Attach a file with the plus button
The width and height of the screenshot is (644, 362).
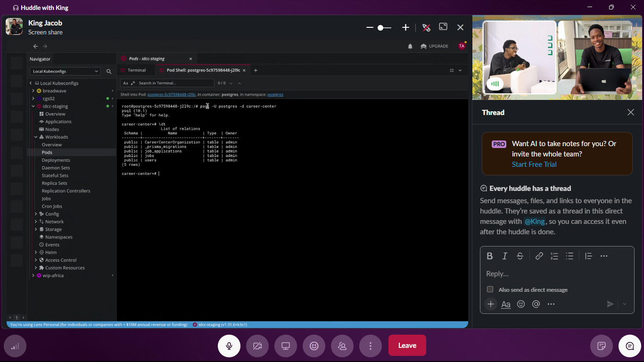491,304
